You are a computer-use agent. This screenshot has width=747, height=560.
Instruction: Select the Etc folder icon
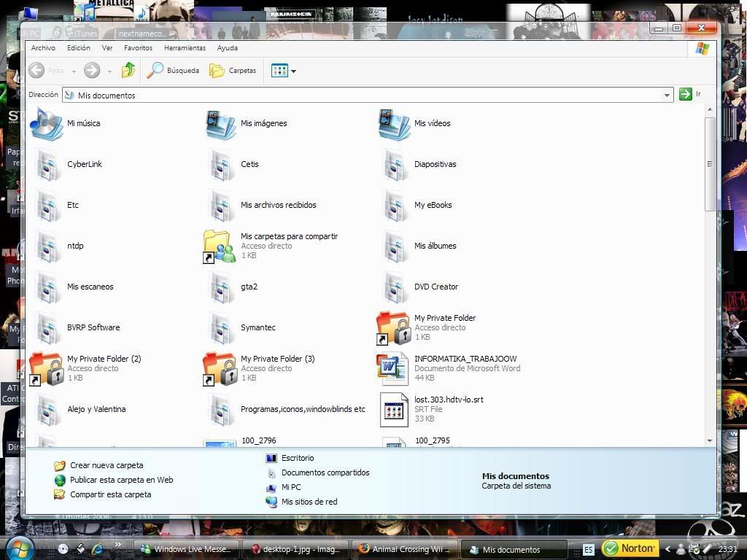pyautogui.click(x=47, y=206)
